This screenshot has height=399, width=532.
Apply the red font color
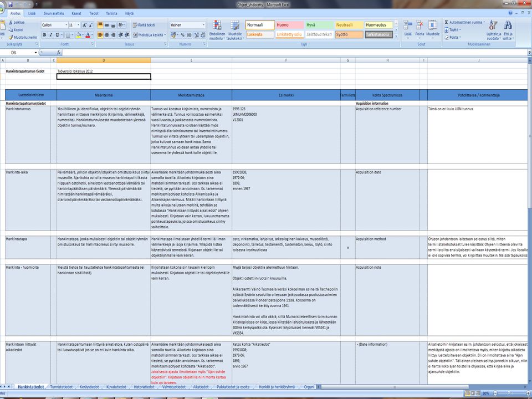(88, 35)
